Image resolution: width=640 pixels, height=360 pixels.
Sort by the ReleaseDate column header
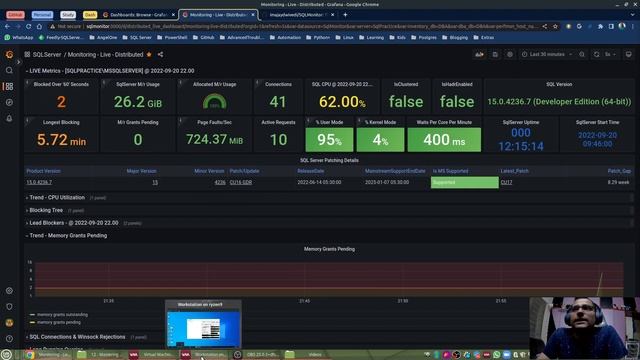(x=311, y=171)
